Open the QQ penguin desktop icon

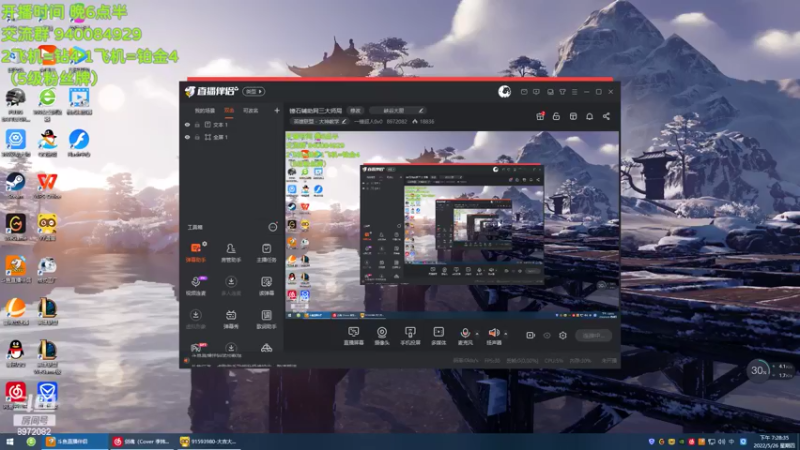coord(16,354)
